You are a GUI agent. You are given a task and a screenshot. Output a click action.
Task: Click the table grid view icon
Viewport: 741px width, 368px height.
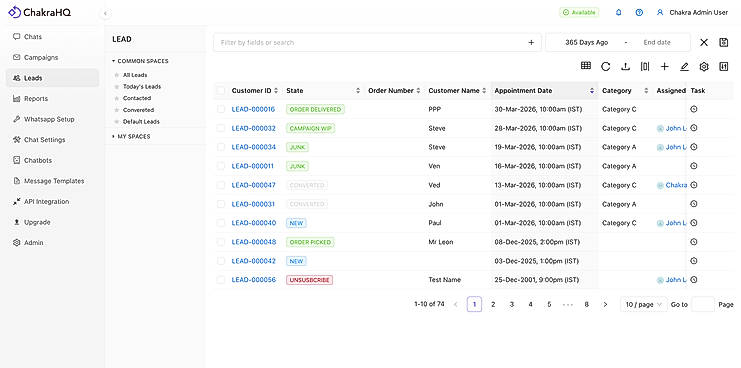pyautogui.click(x=586, y=66)
